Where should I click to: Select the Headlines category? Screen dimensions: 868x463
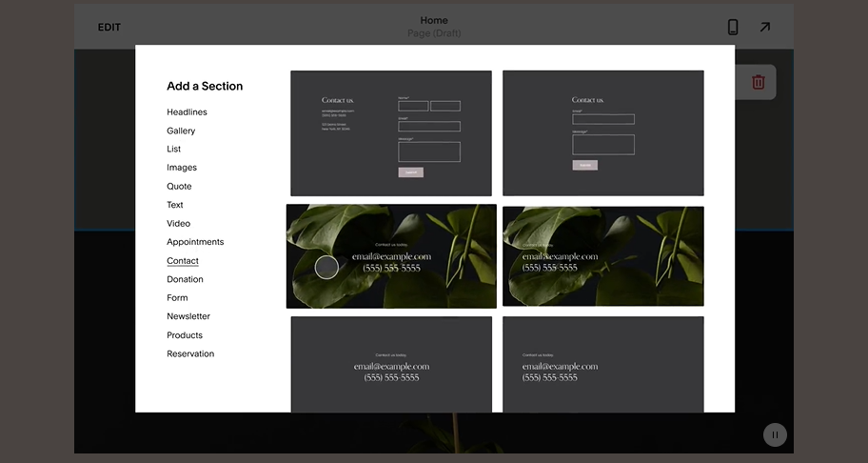click(x=187, y=112)
